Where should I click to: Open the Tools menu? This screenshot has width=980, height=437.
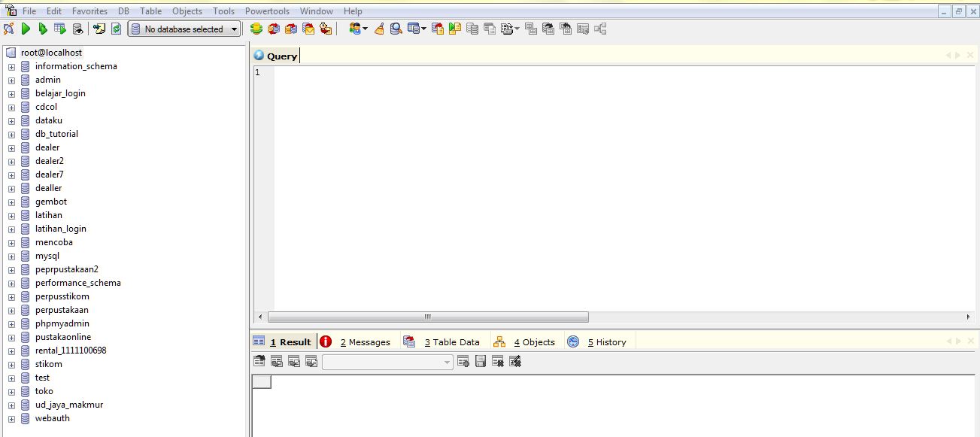coord(223,11)
